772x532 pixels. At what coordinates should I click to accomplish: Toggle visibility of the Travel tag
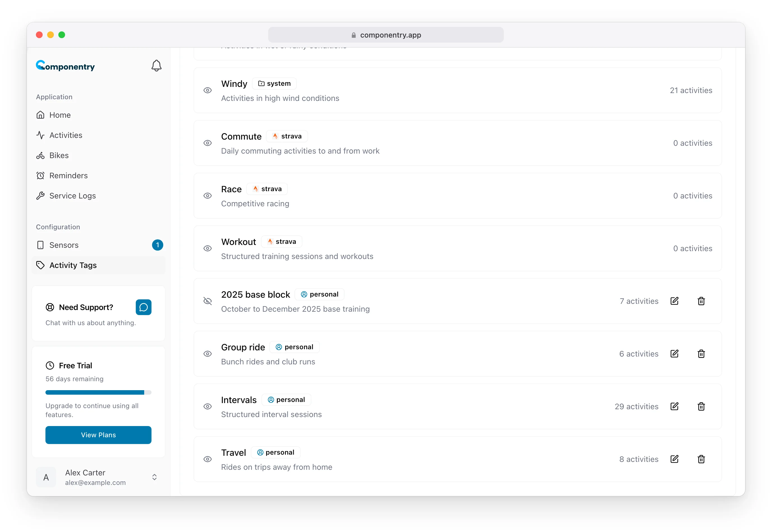208,459
